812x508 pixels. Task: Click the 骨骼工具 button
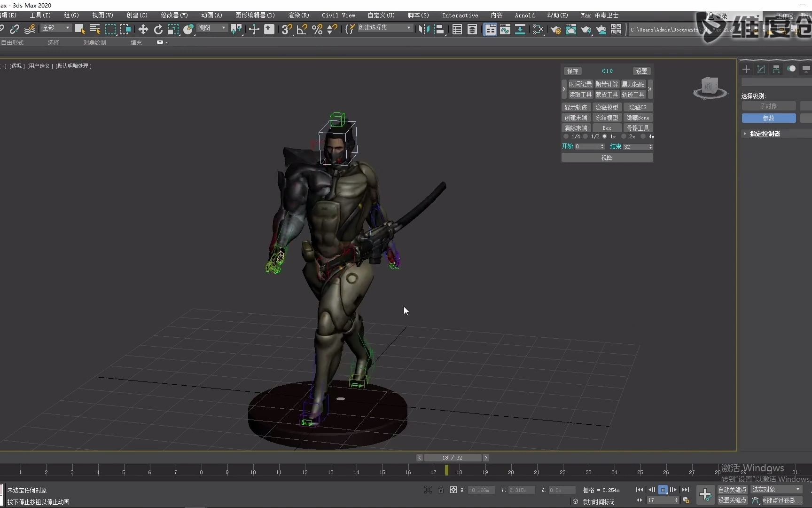coord(638,128)
